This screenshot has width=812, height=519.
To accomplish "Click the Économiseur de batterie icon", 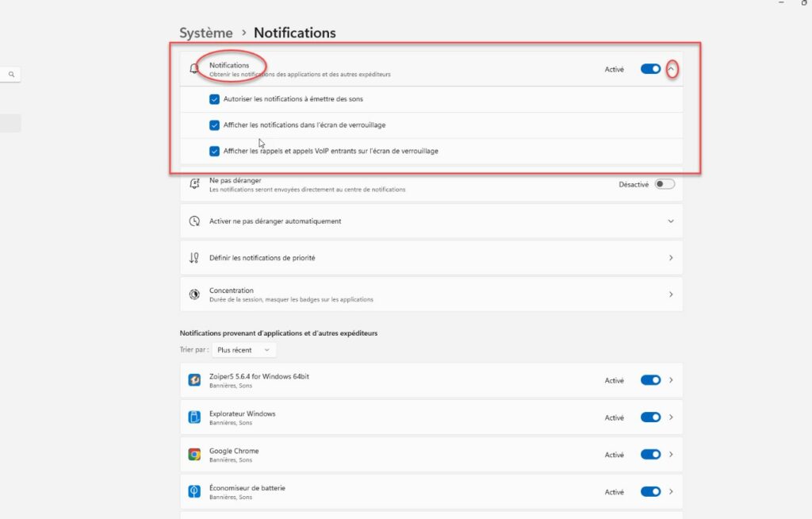I will 194,491.
